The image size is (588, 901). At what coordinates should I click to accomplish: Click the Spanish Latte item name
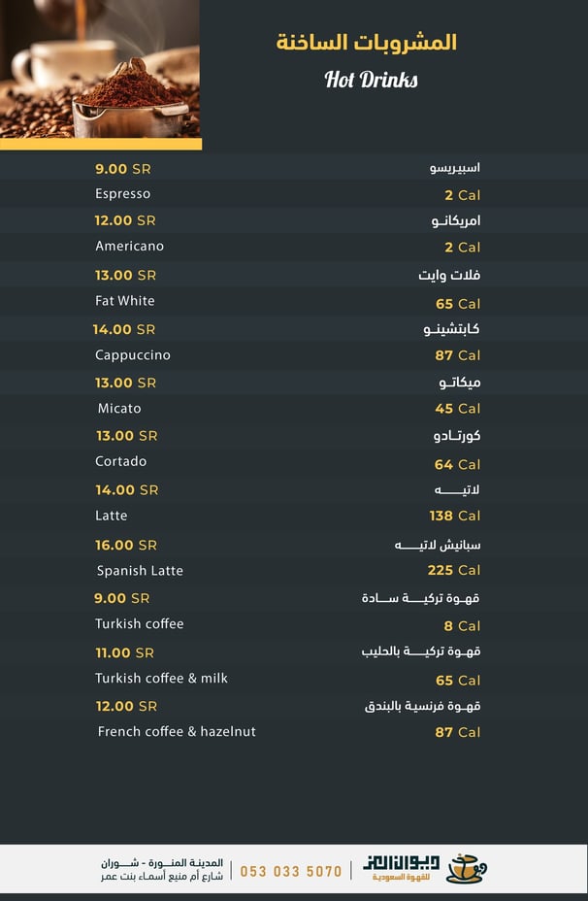pyautogui.click(x=140, y=571)
